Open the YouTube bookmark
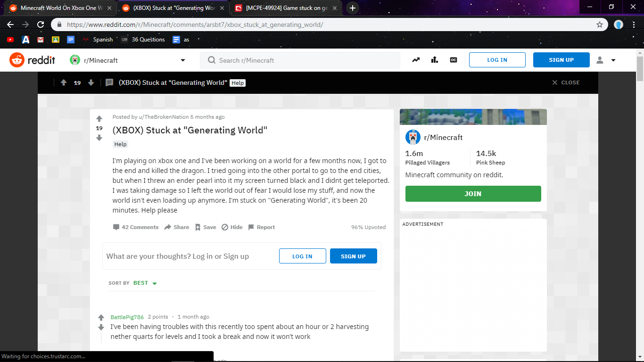 [10, 40]
